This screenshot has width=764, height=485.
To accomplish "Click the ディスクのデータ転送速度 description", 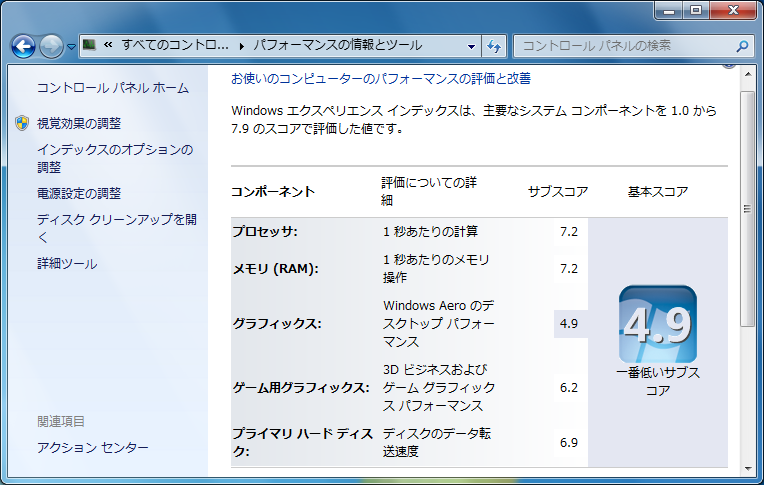I will (x=437, y=443).
